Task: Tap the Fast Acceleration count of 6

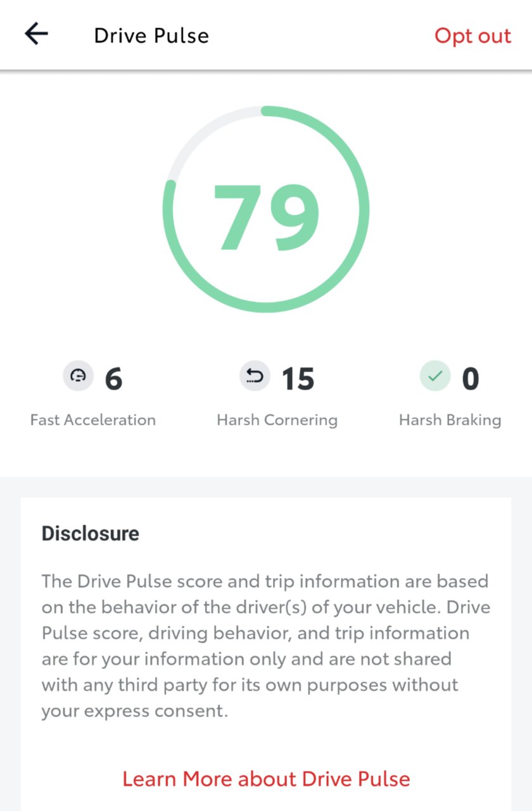Action: point(113,379)
